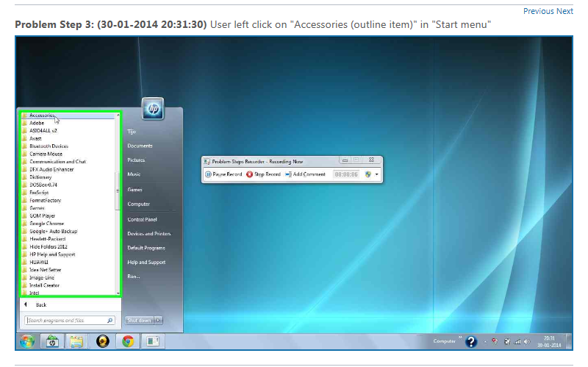588x367 pixels.
Task: Open Control Panel from Start menu
Action: click(x=142, y=219)
